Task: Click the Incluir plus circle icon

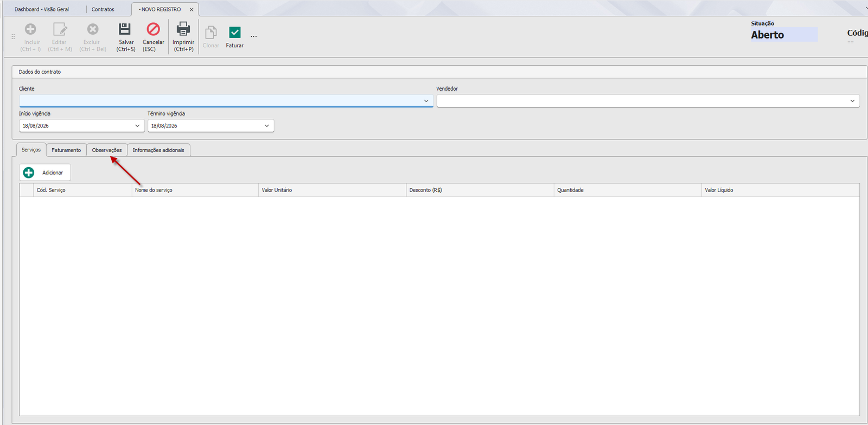Action: (31, 29)
